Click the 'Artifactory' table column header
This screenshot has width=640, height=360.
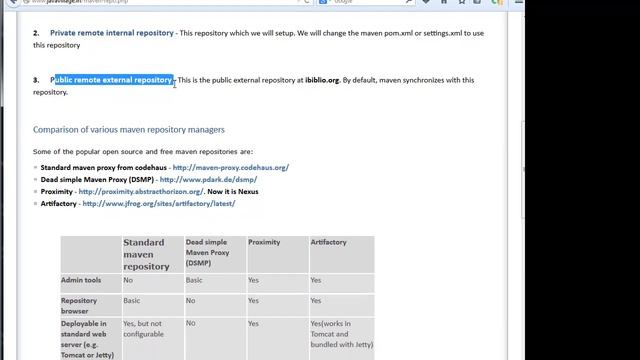[x=342, y=254]
